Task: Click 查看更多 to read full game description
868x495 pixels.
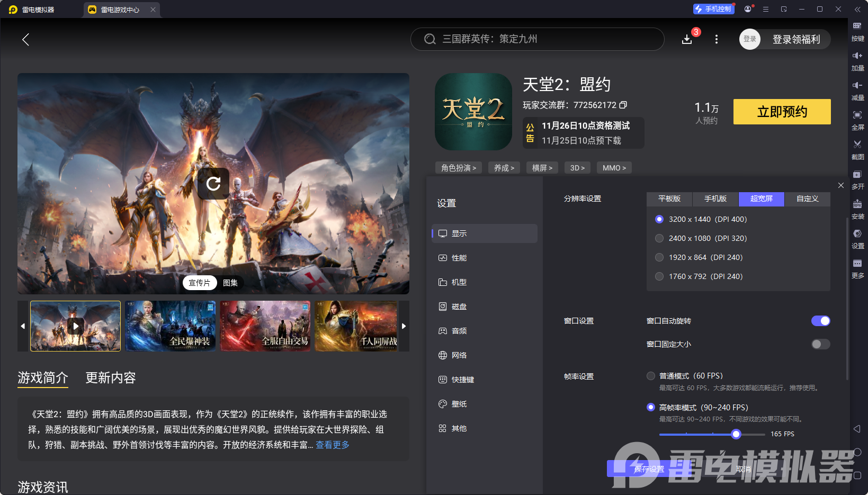Action: 332,445
